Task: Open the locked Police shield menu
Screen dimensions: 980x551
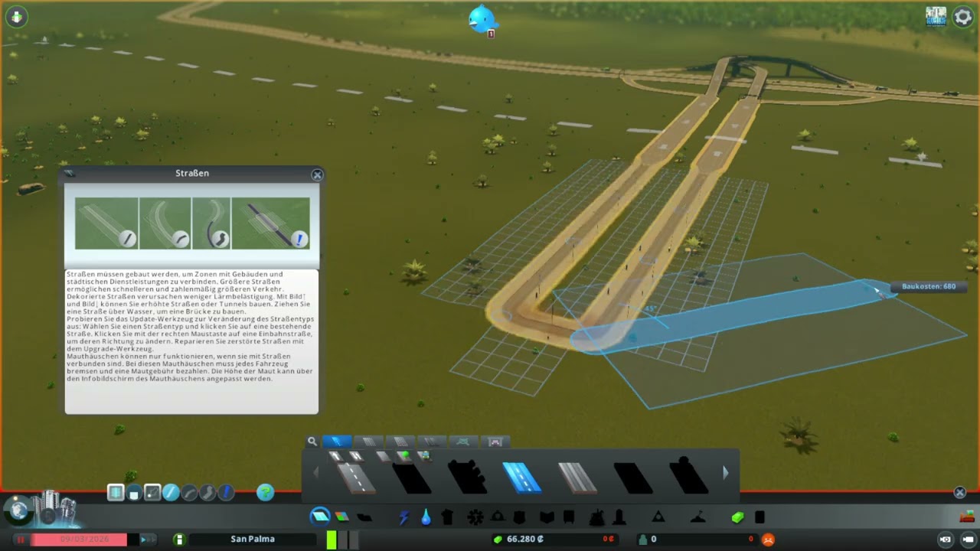Action: 520,517
